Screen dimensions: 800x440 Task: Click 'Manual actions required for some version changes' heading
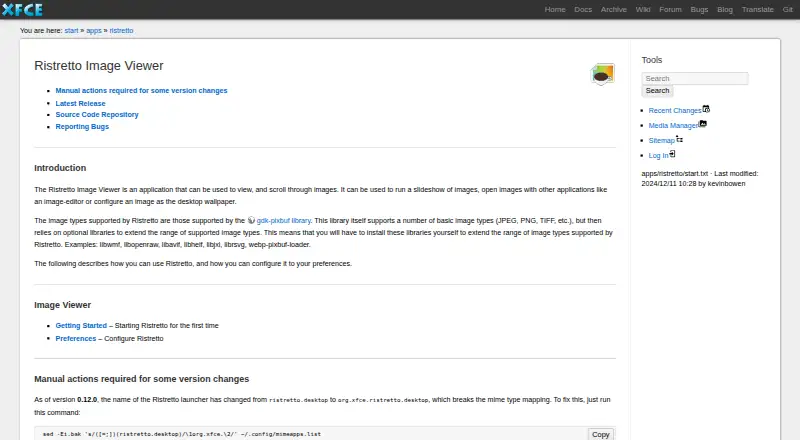tap(141, 379)
